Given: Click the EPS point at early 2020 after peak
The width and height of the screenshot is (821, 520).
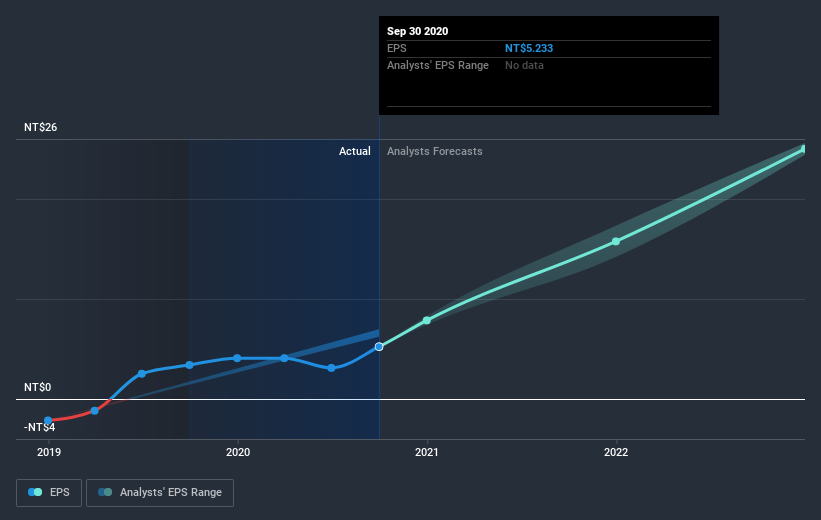Looking at the screenshot, I should click(284, 358).
